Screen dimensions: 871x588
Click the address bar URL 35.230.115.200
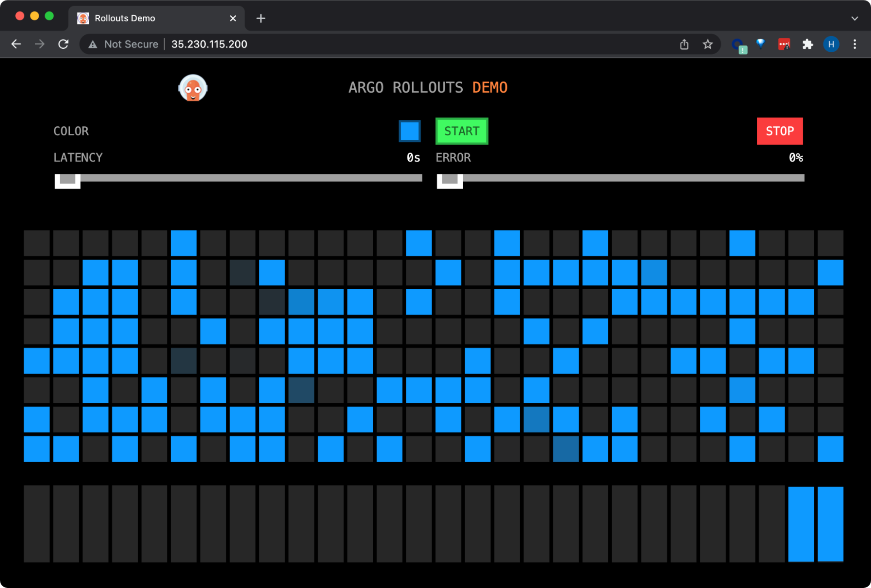[209, 44]
